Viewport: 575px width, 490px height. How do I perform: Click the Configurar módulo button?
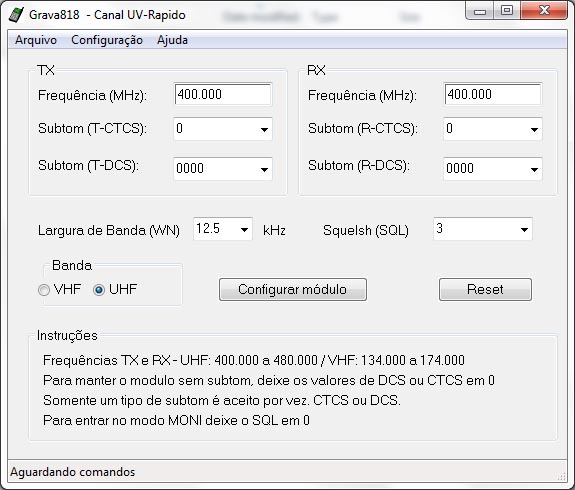point(293,289)
